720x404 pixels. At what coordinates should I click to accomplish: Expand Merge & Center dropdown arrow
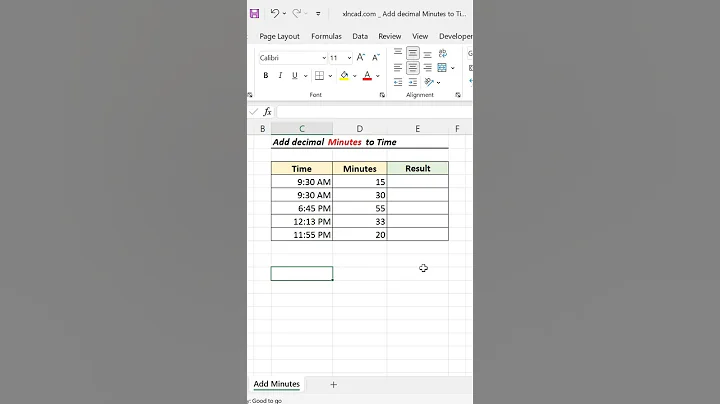click(x=453, y=68)
